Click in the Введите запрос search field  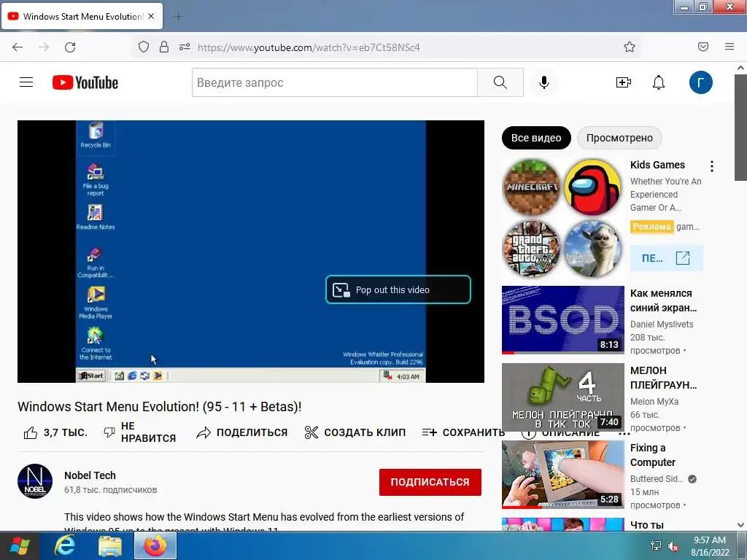pos(334,82)
